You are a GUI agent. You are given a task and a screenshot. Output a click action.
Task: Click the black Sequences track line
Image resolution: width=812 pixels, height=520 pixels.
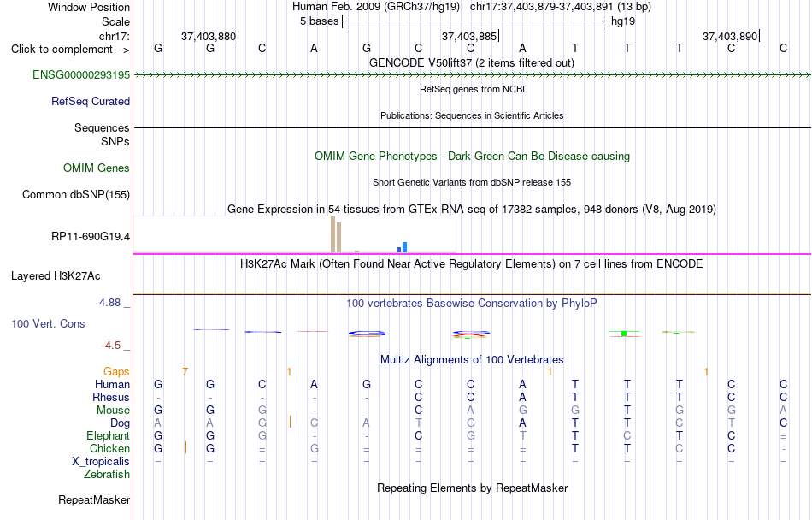pos(473,127)
